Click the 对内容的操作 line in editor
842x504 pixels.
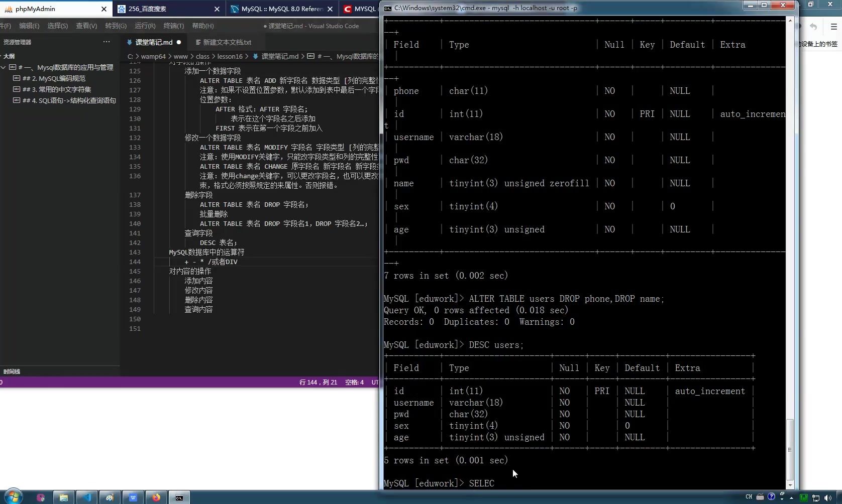190,272
